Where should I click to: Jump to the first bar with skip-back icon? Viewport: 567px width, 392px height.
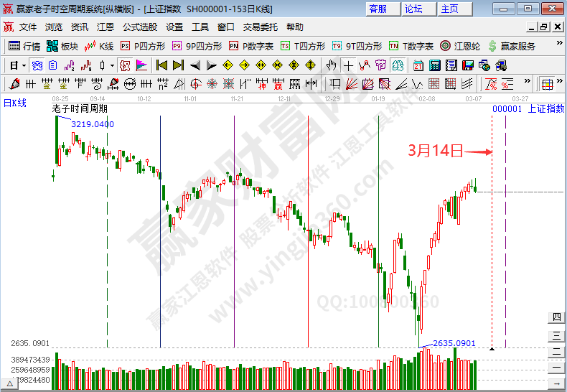click(161, 65)
